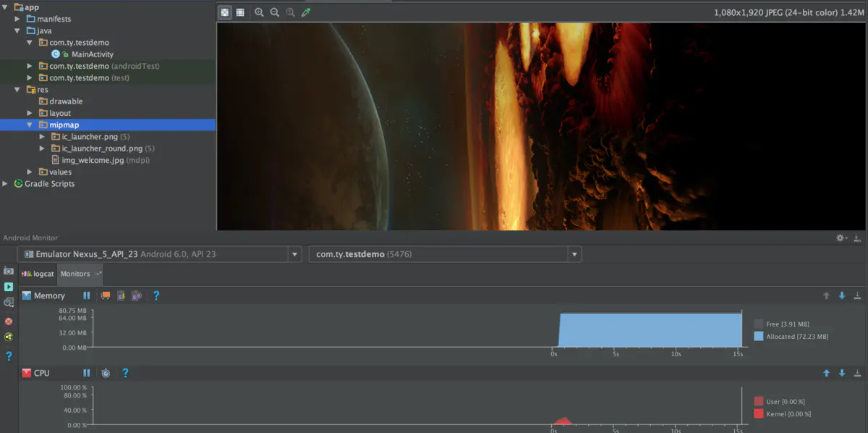
Task: Collapse the app module node
Action: [7, 7]
